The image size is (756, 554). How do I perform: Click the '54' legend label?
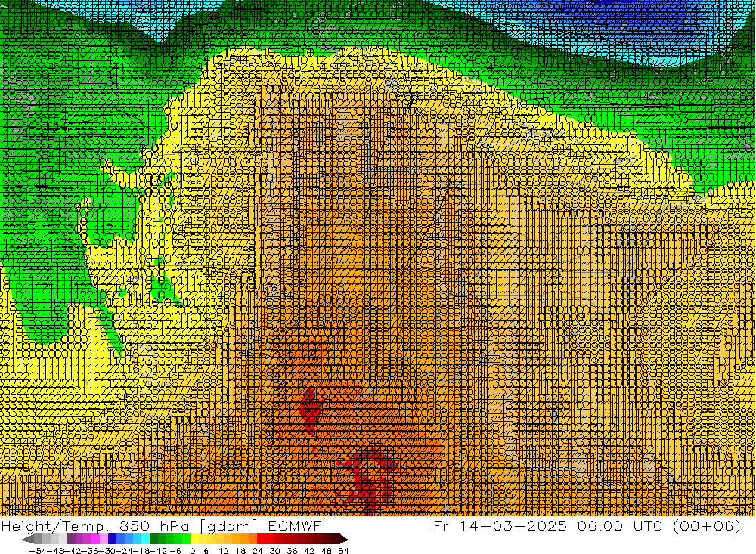click(x=343, y=551)
